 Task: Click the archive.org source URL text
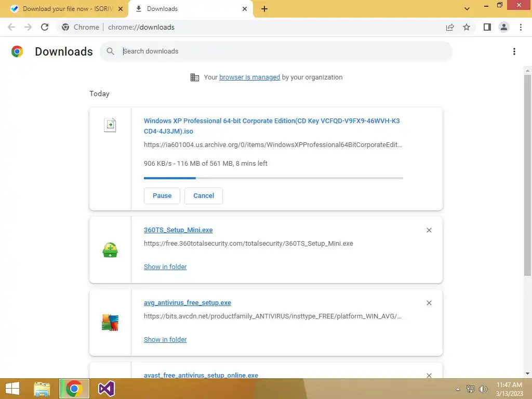coord(273,145)
